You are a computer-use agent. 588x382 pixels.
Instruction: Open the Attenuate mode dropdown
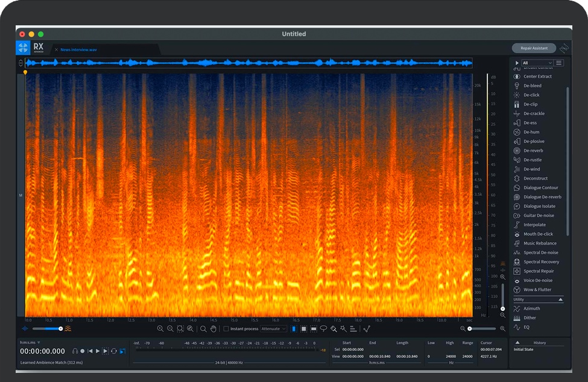(x=274, y=329)
